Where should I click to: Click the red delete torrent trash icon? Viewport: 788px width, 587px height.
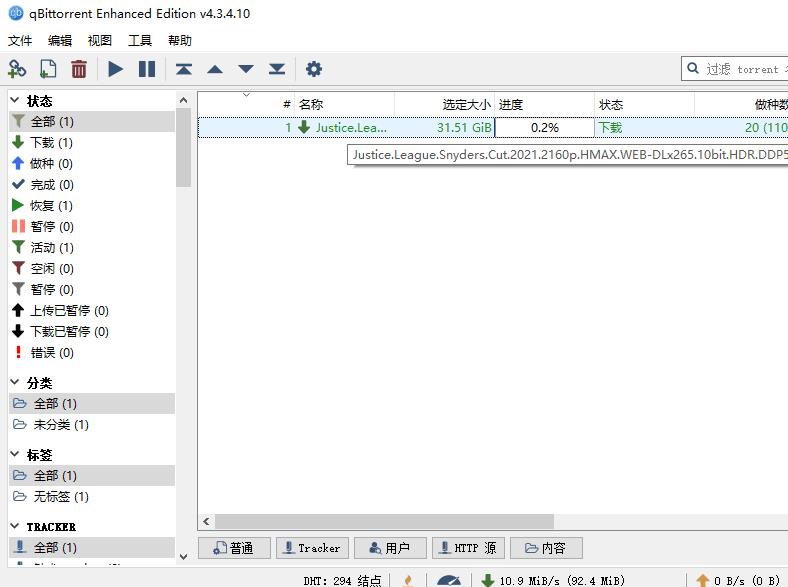pos(79,69)
